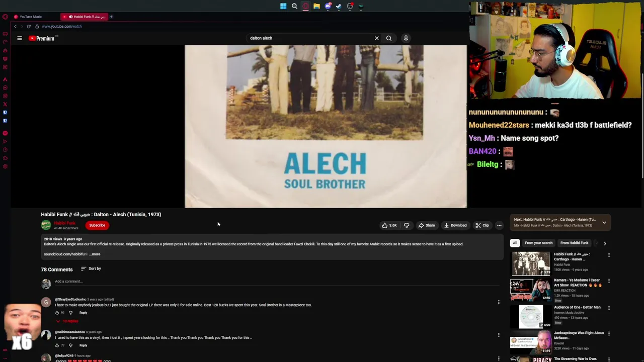Dislike the StrayEyeStudiosInc comment

70,313
